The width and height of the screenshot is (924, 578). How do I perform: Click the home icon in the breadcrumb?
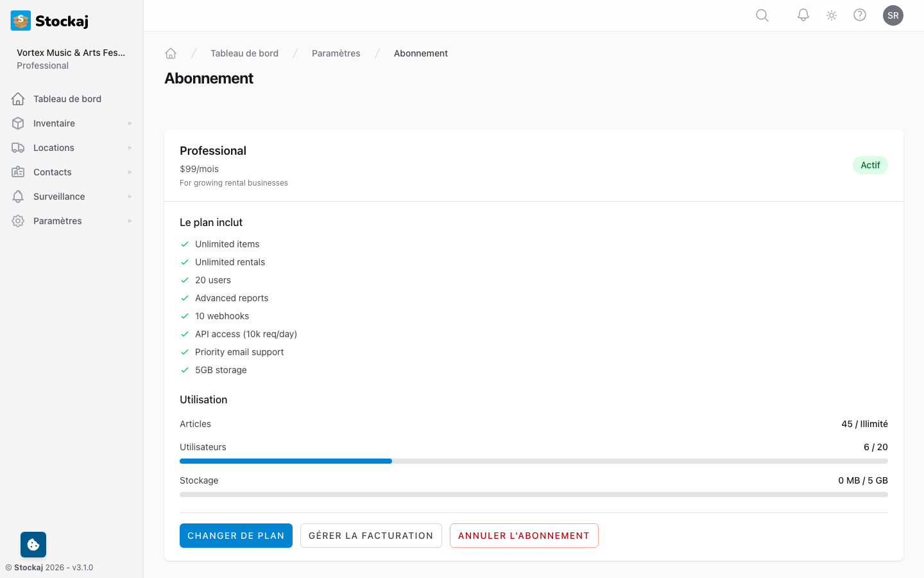coord(171,53)
